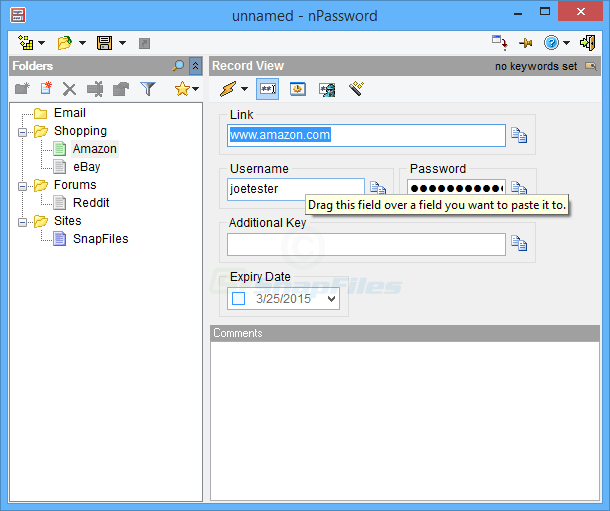Toggle the password masking icon
The height and width of the screenshot is (511, 610).
[x=268, y=89]
